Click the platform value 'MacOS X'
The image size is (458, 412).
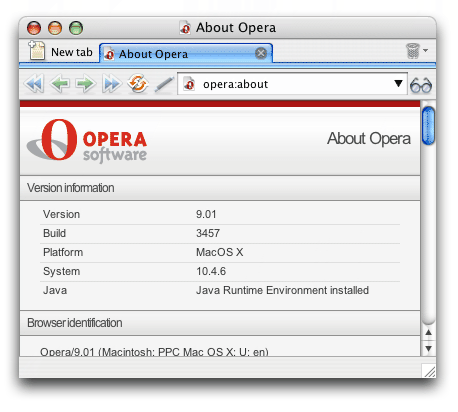point(220,252)
